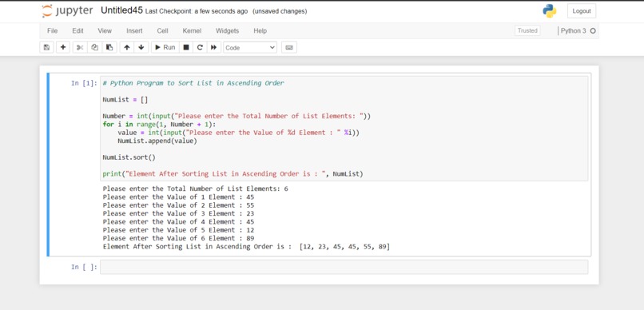
Task: Restart the kernel icon
Action: point(200,47)
